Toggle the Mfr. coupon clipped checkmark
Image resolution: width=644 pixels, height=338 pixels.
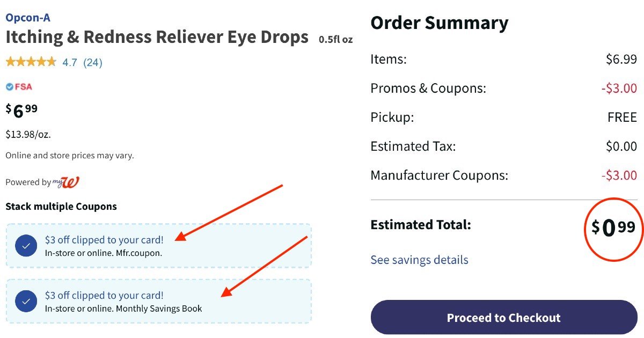pos(26,246)
